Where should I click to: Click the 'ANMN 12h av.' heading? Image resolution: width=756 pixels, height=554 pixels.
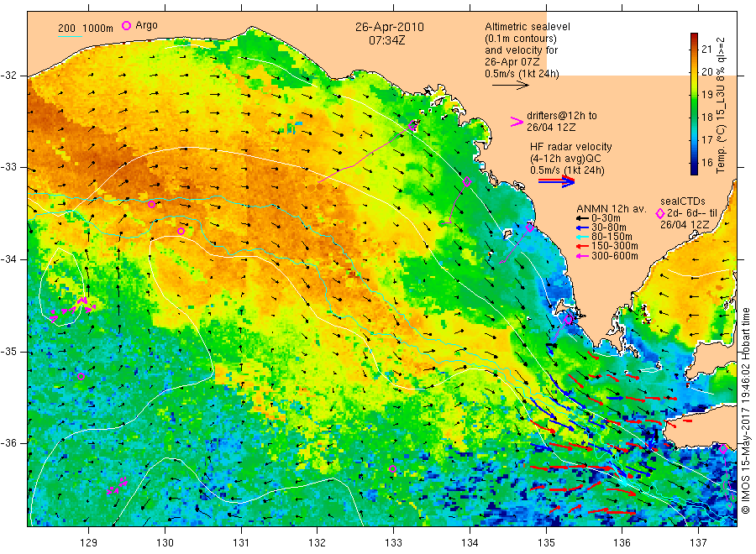(611, 209)
